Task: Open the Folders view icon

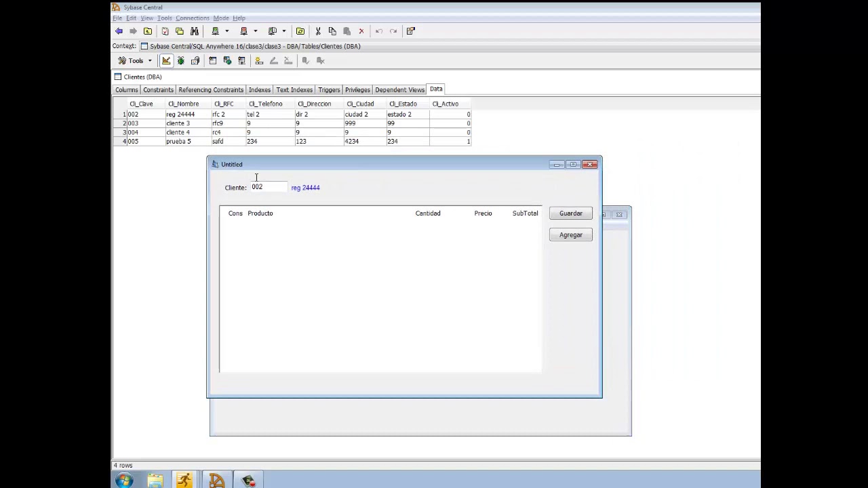Action: click(180, 31)
